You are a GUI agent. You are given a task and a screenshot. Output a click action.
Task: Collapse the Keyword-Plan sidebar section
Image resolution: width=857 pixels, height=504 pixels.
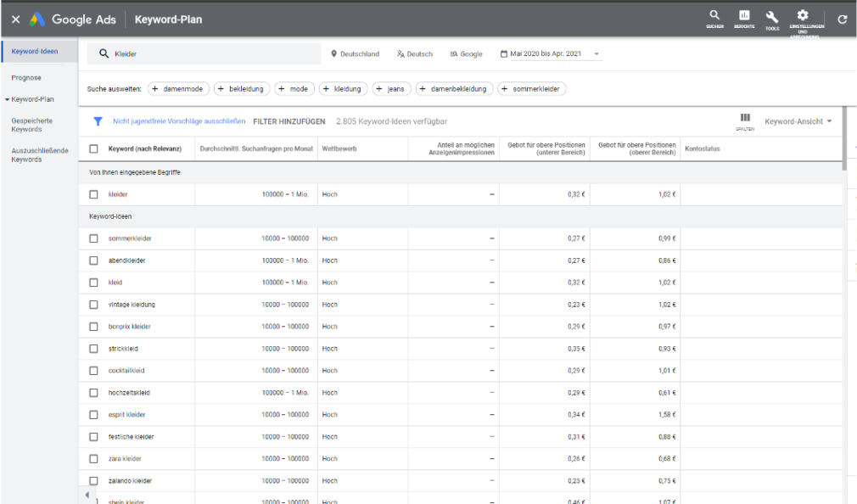(7, 99)
